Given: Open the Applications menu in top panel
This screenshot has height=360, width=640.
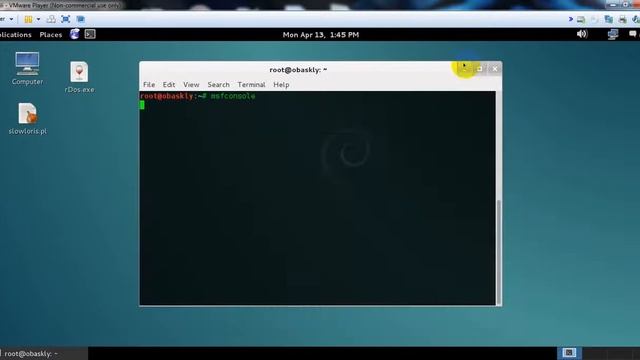Looking at the screenshot, I should coord(16,35).
